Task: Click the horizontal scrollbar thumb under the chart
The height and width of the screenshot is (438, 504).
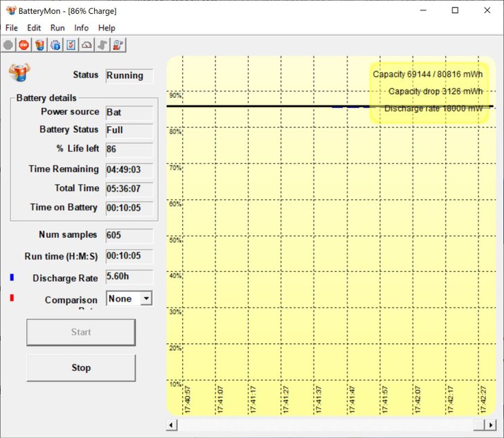Action: point(479,425)
